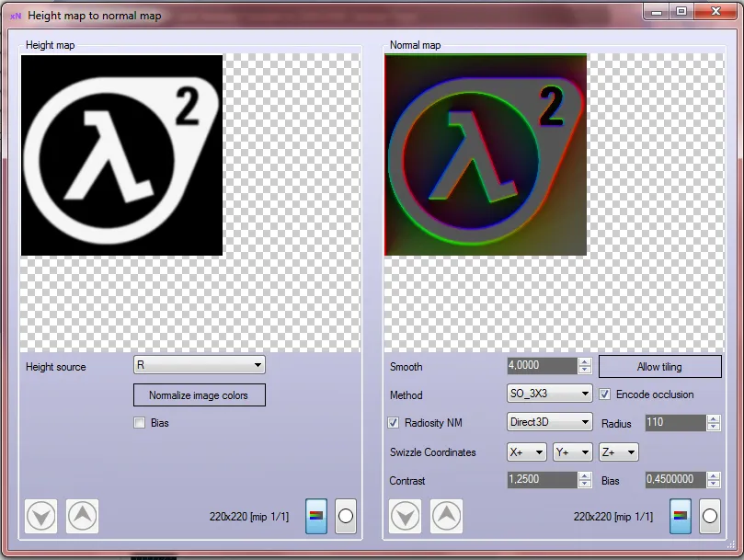This screenshot has width=744, height=560.
Task: Click the Contrast value field
Action: 542,479
